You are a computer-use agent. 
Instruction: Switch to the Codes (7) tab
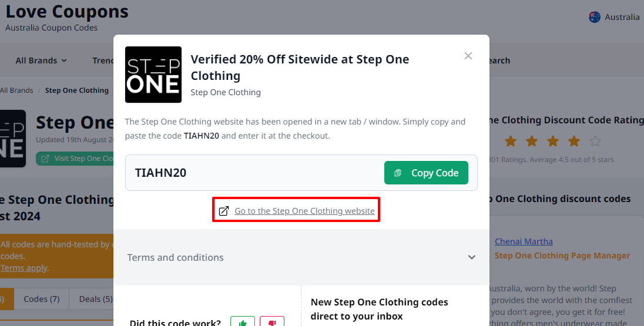click(42, 299)
